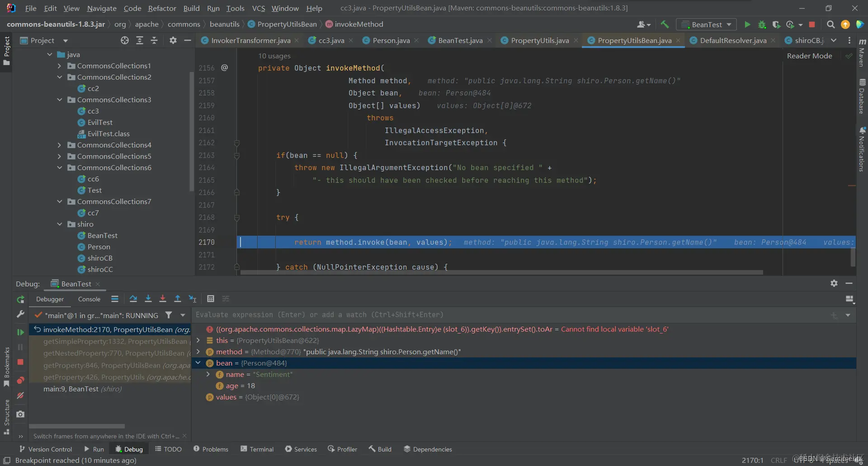Viewport: 868px width, 466px height.
Task: Toggle Maven tool window stripe
Action: pos(862,53)
